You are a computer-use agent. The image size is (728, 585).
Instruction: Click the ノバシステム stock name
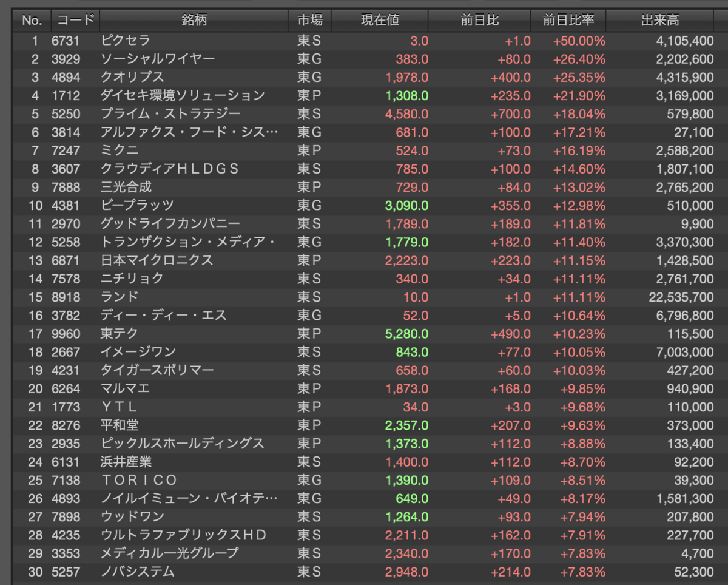pos(138,571)
